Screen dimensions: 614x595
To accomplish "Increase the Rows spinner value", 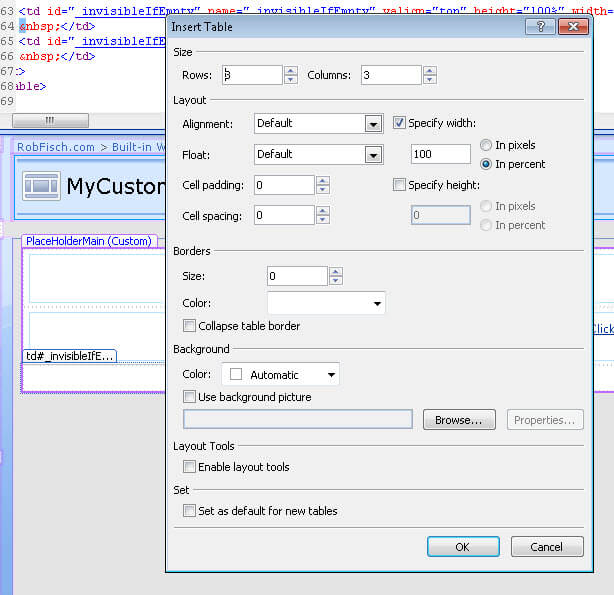I will (291, 70).
